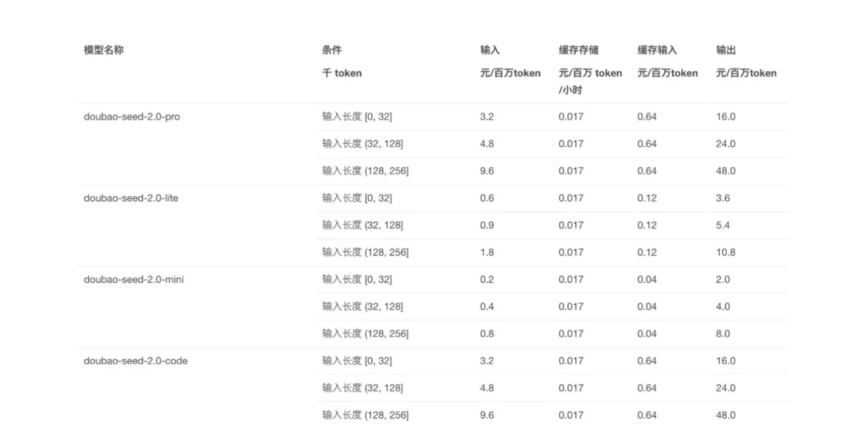This screenshot has width=868, height=437.
Task: Click the 输出 column header
Action: 726,50
